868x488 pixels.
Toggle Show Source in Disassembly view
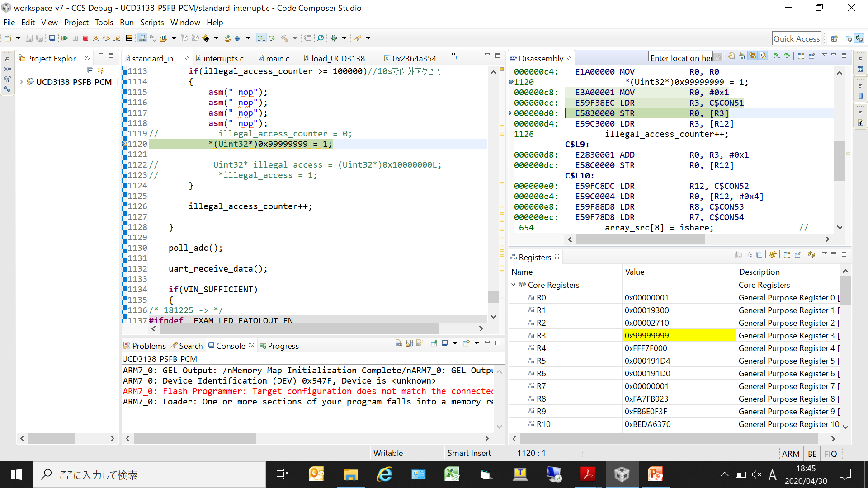pos(763,56)
